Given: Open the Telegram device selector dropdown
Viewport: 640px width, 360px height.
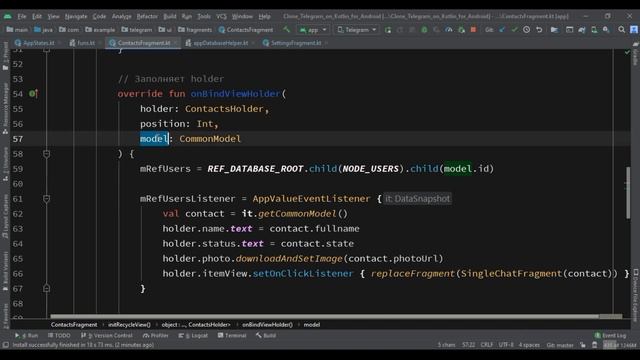Looking at the screenshot, I should tap(357, 30).
